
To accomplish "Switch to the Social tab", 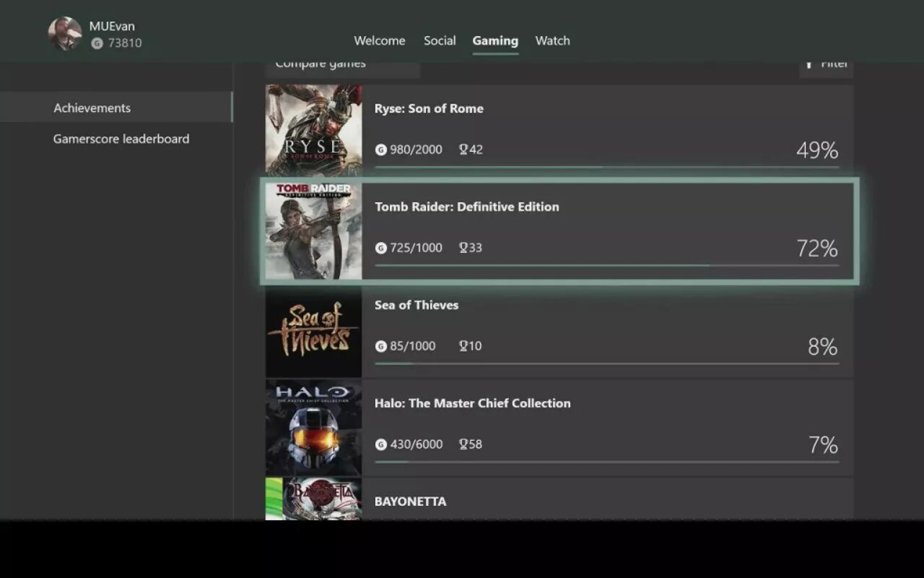I will (440, 40).
